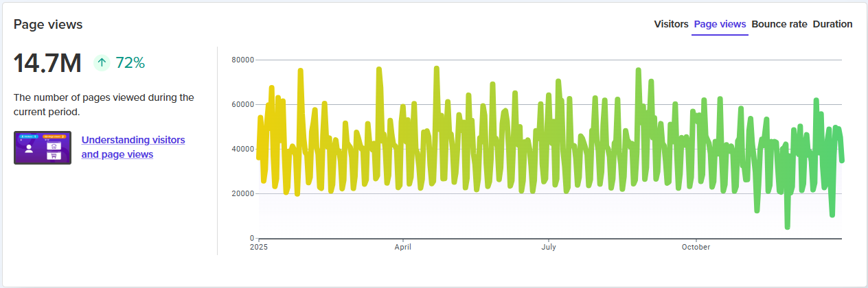
Task: Click the Page views panel heading
Action: pos(48,24)
